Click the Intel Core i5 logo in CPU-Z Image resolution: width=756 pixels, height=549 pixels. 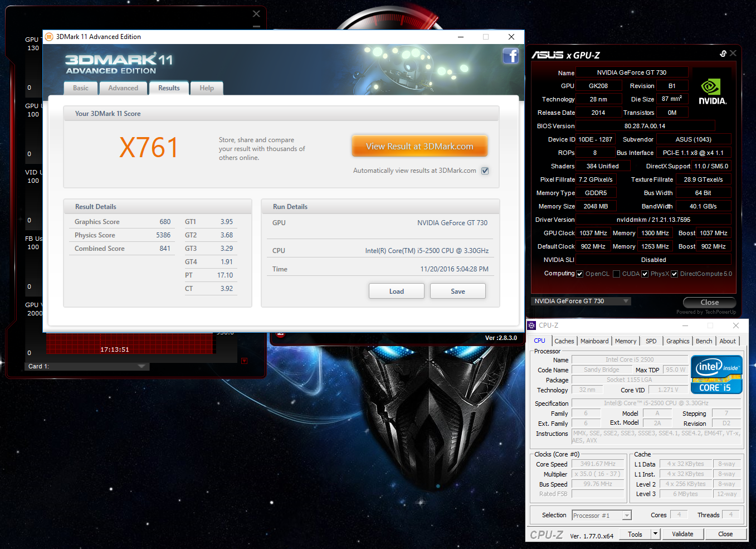(x=716, y=375)
